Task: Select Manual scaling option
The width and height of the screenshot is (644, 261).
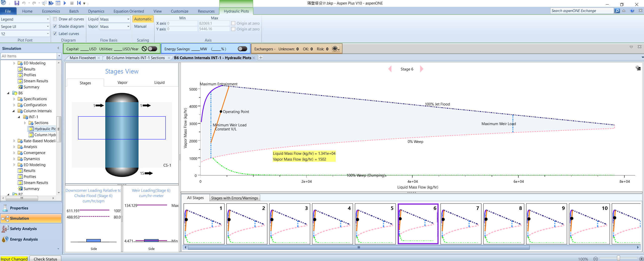Action: click(140, 26)
